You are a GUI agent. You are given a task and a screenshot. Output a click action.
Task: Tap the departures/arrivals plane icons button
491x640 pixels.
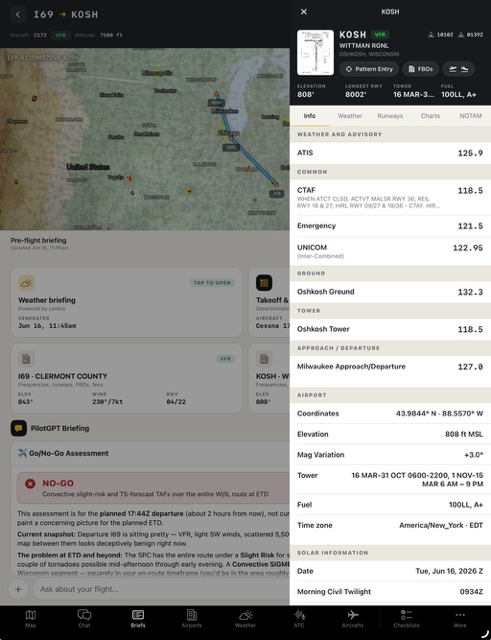[458, 69]
